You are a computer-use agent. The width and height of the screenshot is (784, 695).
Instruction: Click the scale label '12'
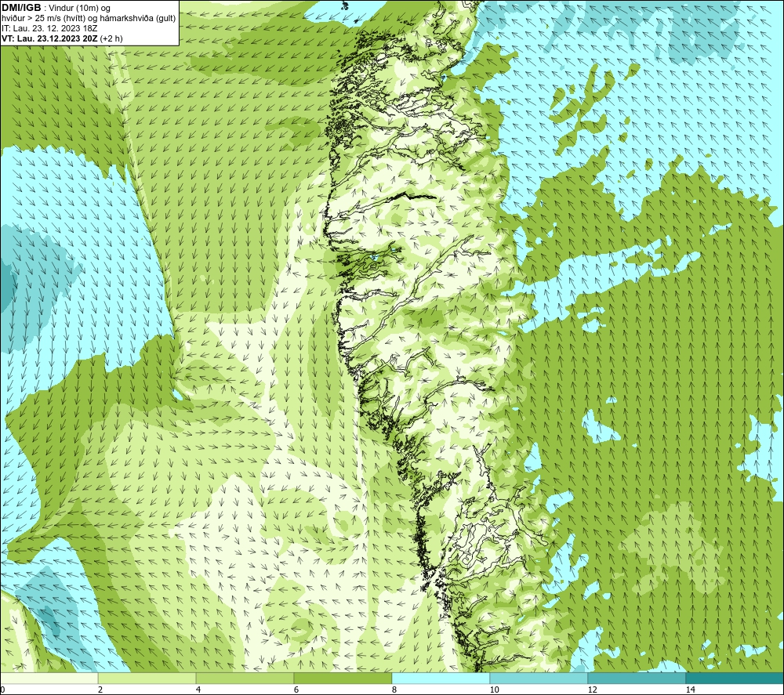pos(592,690)
